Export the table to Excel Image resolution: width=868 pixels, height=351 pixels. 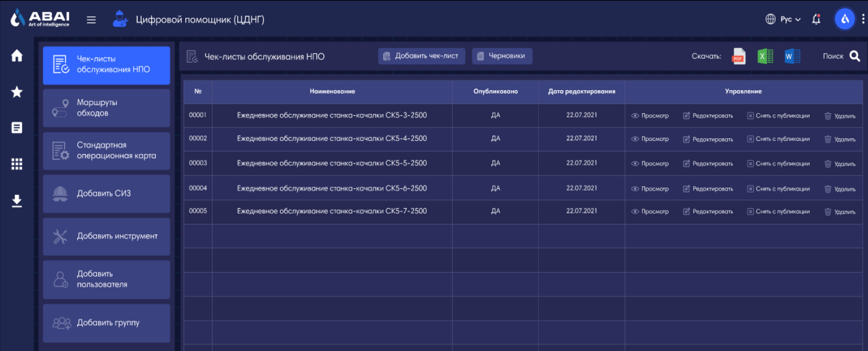click(765, 56)
